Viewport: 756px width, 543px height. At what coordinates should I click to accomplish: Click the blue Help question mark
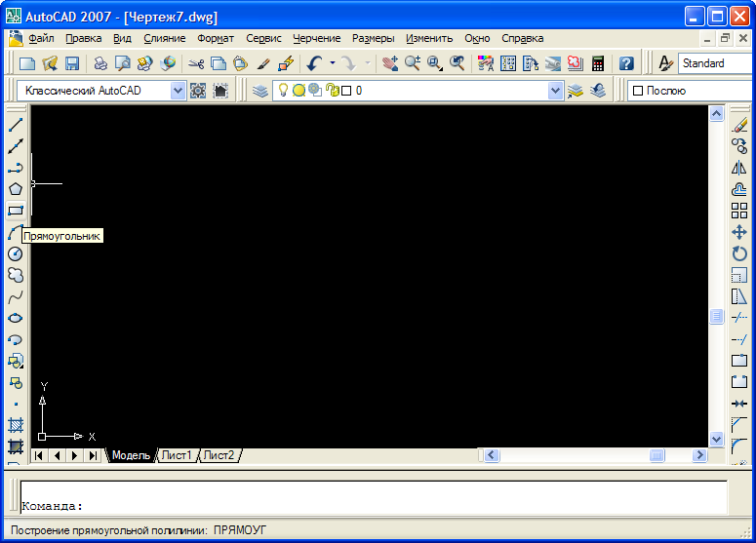[626, 63]
